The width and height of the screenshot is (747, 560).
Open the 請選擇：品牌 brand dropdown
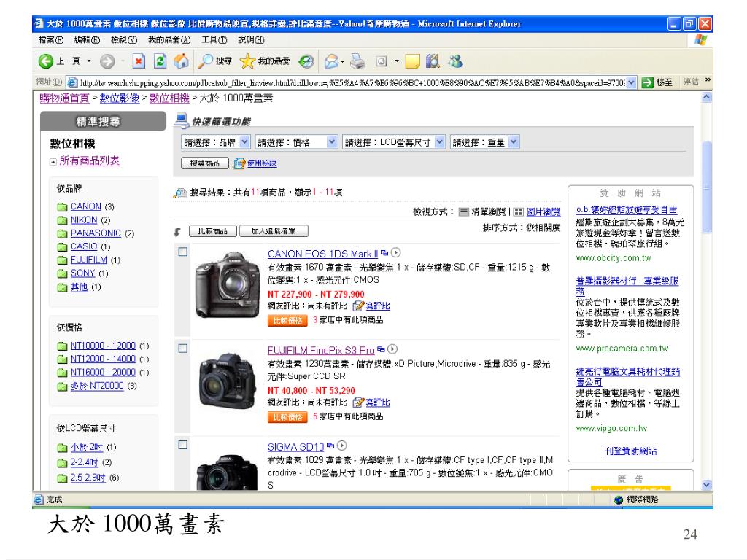[x=216, y=142]
